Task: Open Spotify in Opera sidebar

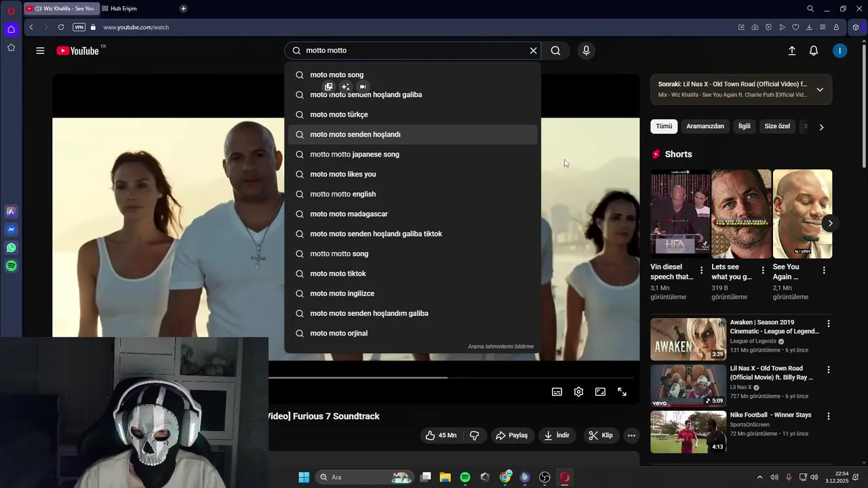Action: [x=11, y=266]
